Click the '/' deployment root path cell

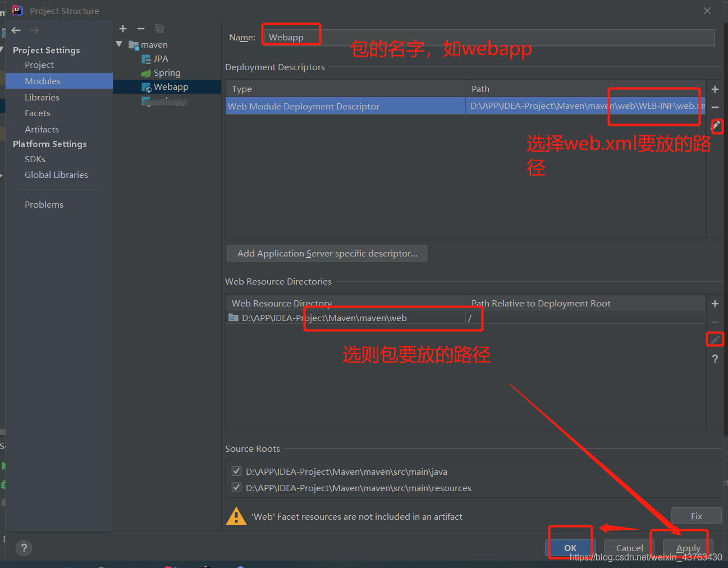pyautogui.click(x=585, y=318)
